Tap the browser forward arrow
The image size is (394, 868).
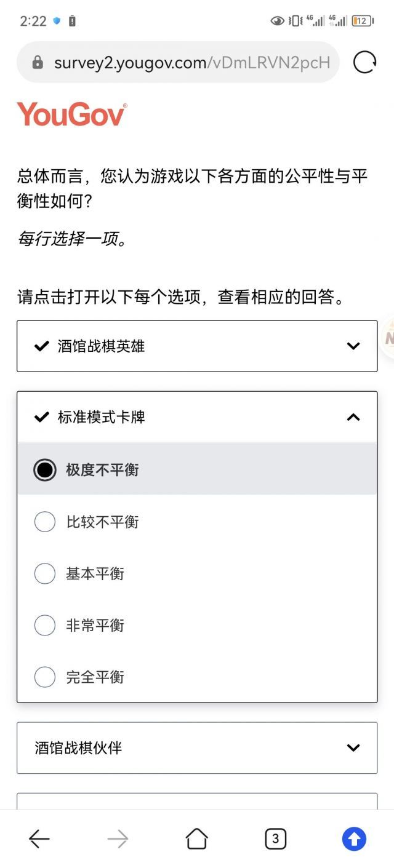click(118, 838)
